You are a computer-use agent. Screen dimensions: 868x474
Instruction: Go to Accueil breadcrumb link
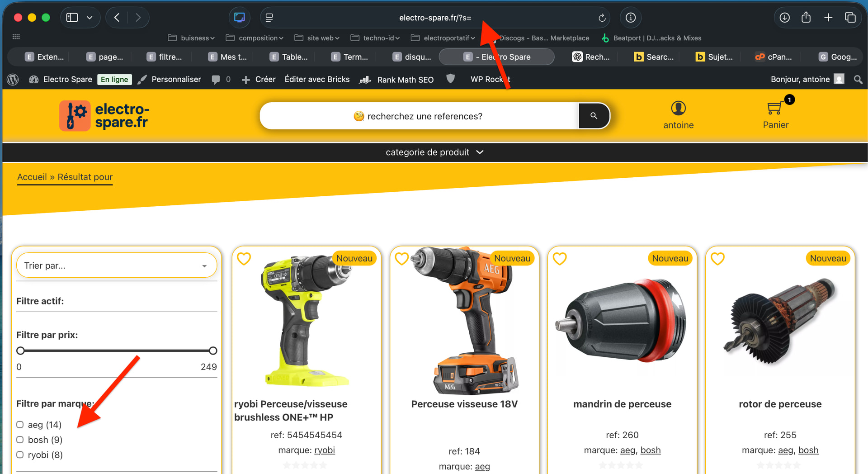click(32, 177)
